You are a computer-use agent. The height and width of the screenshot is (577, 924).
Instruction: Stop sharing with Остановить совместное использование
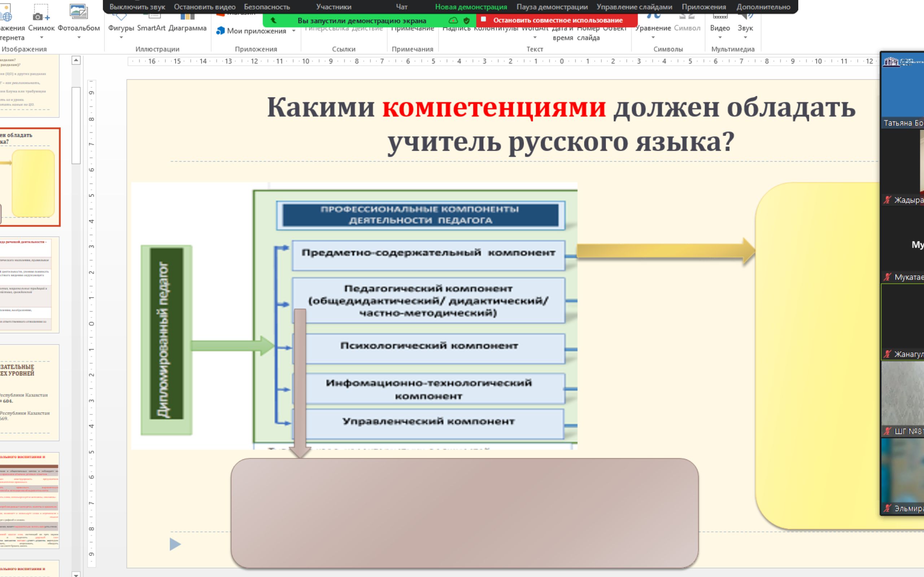[x=557, y=20]
